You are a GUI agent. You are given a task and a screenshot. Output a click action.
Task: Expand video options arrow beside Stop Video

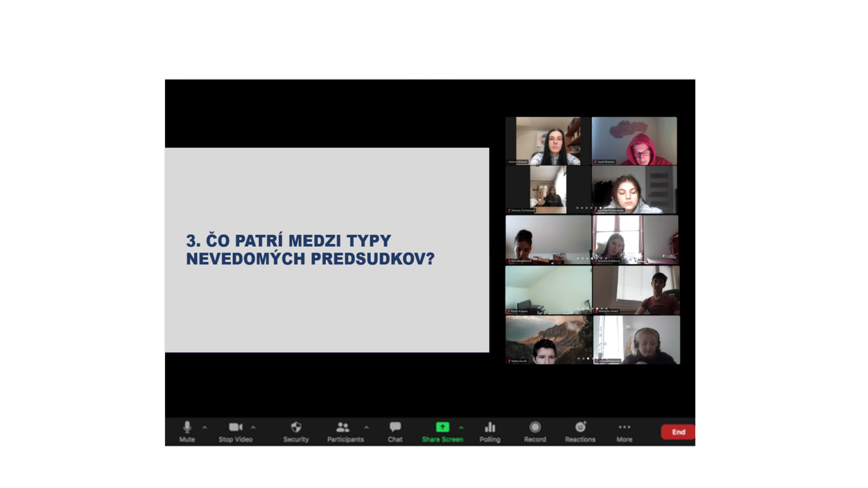(x=253, y=428)
